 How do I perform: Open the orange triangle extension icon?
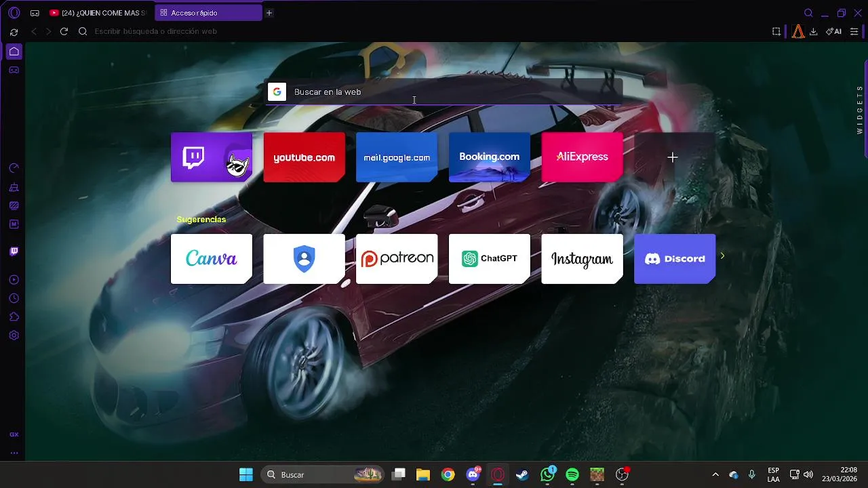pos(798,31)
